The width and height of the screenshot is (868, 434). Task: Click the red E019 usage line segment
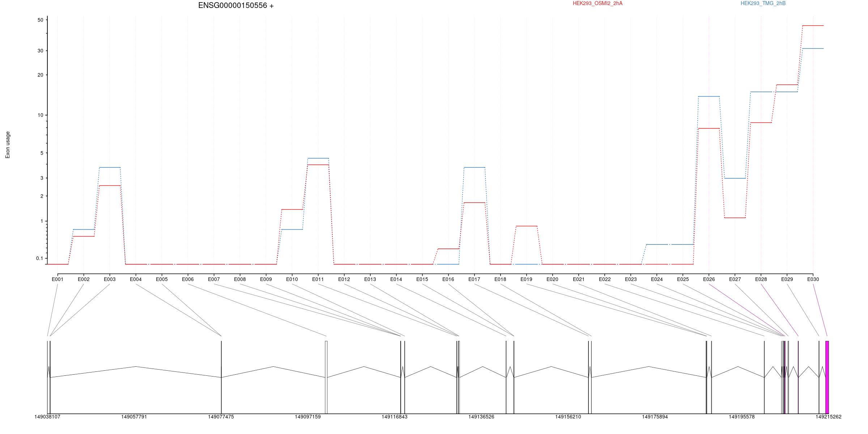[x=526, y=226]
